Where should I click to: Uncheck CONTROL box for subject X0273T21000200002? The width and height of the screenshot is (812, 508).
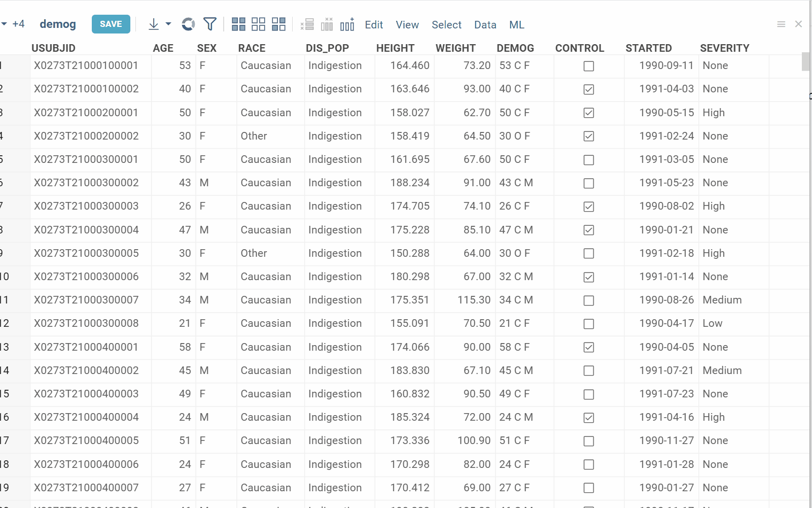coord(588,137)
